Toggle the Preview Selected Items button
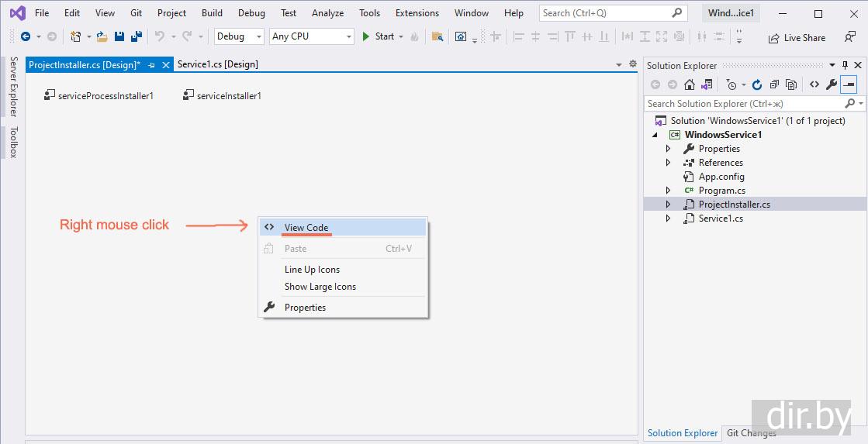868x444 pixels. tap(849, 84)
